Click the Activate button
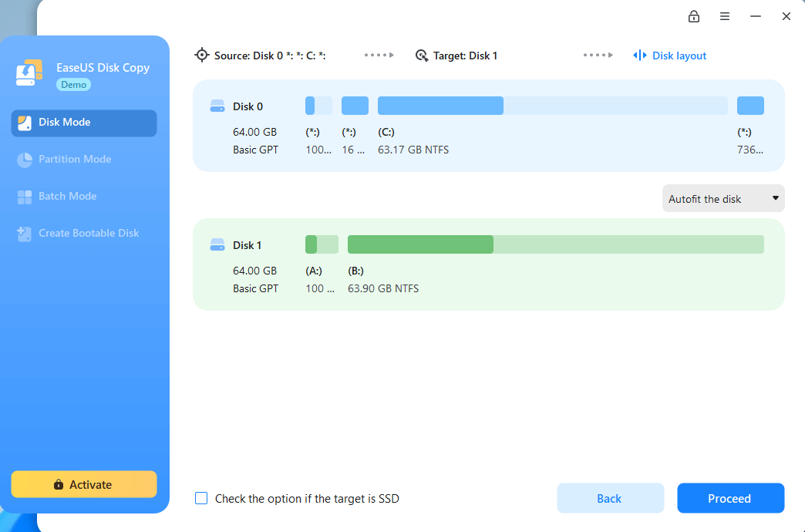This screenshot has height=532, width=805. point(84,484)
